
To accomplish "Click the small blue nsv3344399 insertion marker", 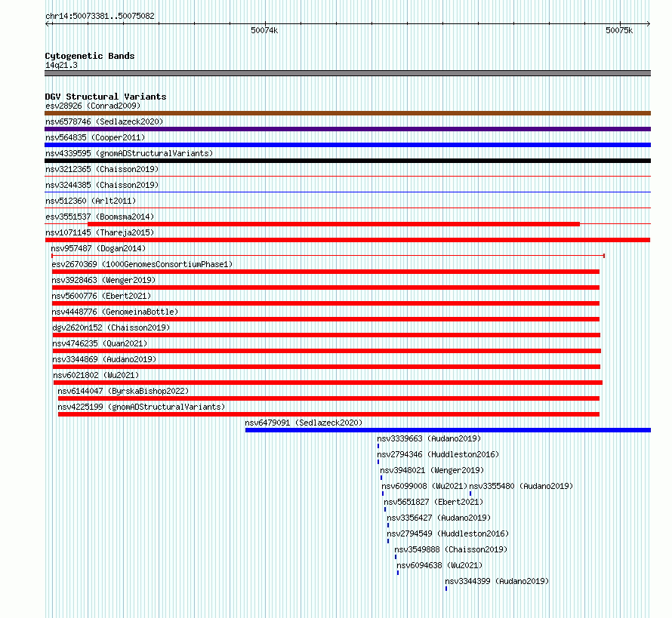I will coord(446,589).
